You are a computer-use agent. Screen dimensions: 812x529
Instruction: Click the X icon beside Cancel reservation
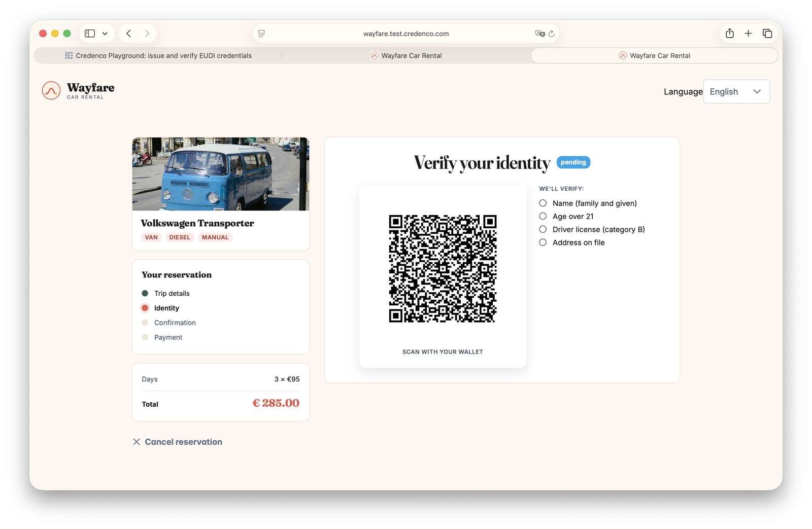point(137,442)
